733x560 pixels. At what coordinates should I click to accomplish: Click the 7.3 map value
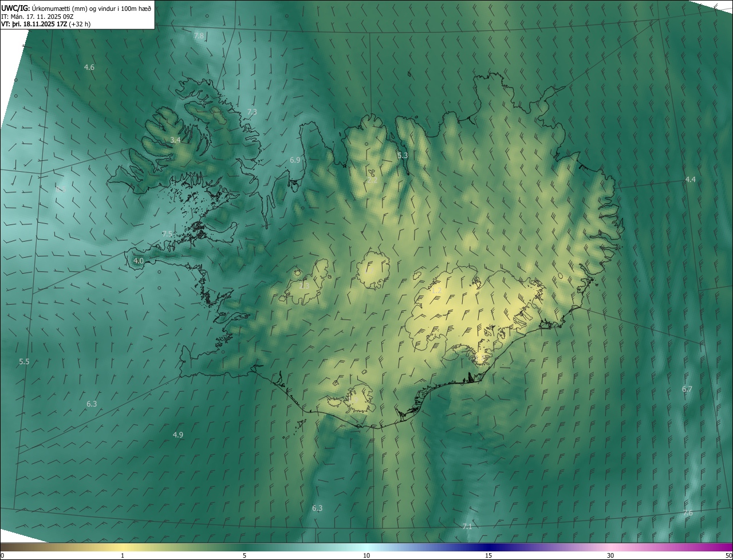[252, 112]
